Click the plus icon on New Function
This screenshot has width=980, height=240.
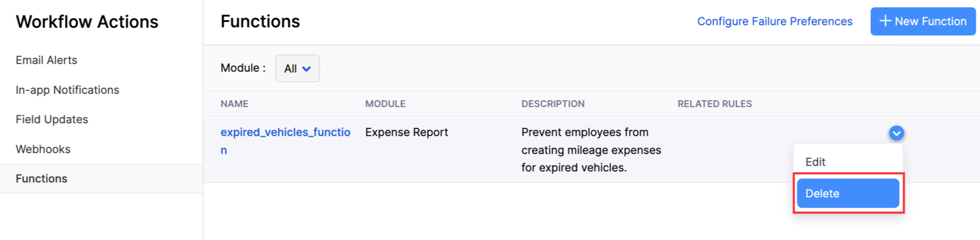(885, 21)
